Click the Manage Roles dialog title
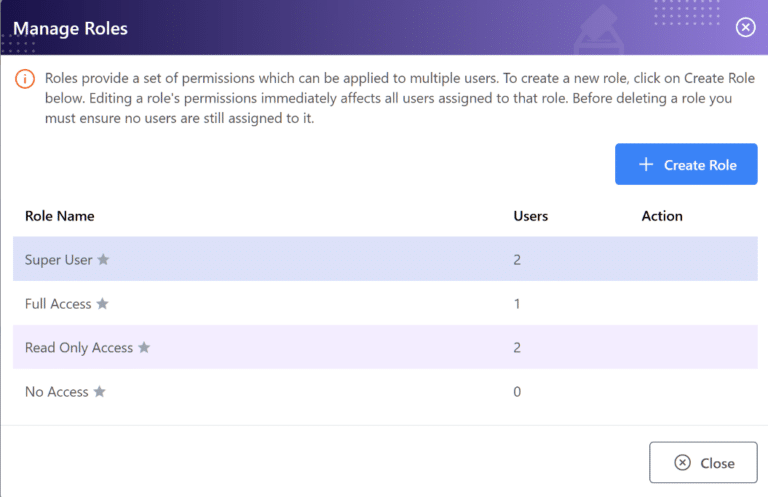This screenshot has width=768, height=497. [70, 28]
